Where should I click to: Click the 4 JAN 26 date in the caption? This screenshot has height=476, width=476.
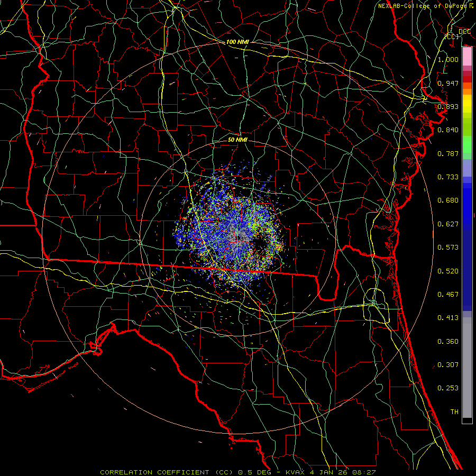328,472
